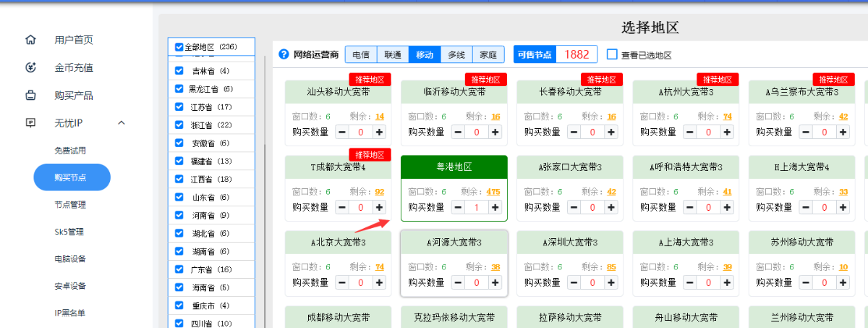The image size is (868, 328).
Task: Uncheck the 浙江省 checkbox
Action: [179, 125]
